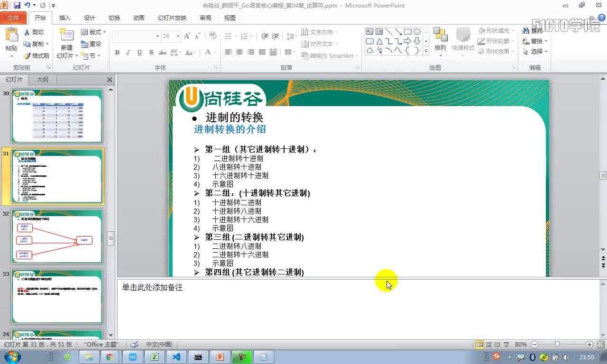607x364 pixels.
Task: Undo the last action in quick access toolbar
Action: point(28,5)
